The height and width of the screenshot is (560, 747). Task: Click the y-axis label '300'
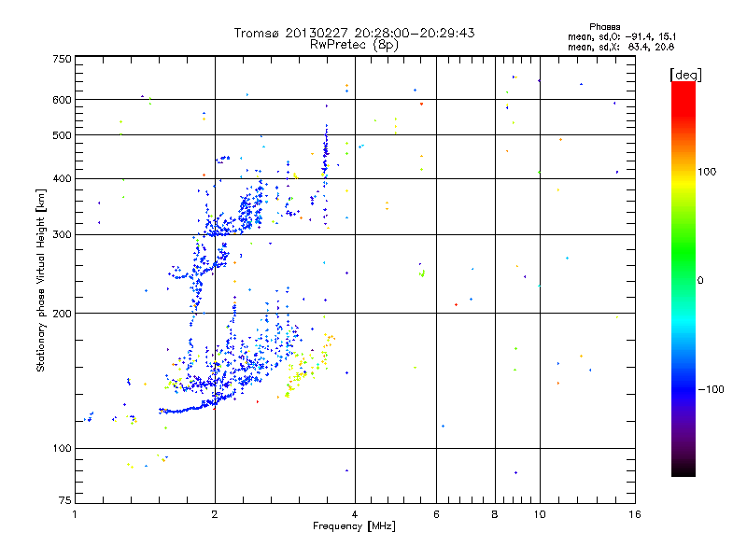(x=62, y=235)
